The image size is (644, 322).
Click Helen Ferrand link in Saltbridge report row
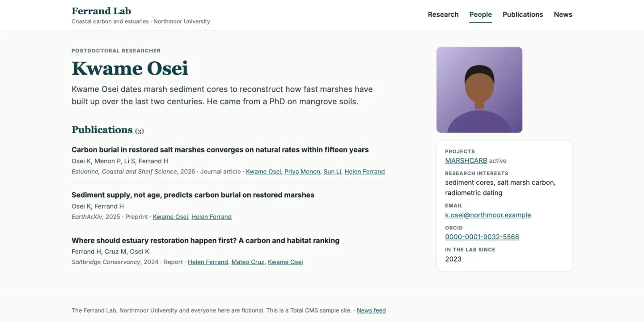coord(208,262)
